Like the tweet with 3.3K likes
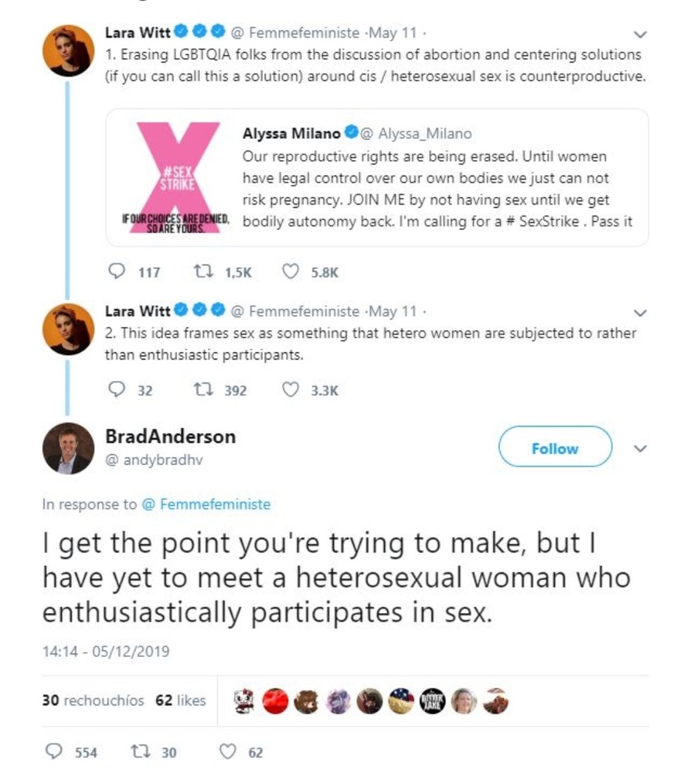Image resolution: width=696 pixels, height=784 pixels. [290, 390]
